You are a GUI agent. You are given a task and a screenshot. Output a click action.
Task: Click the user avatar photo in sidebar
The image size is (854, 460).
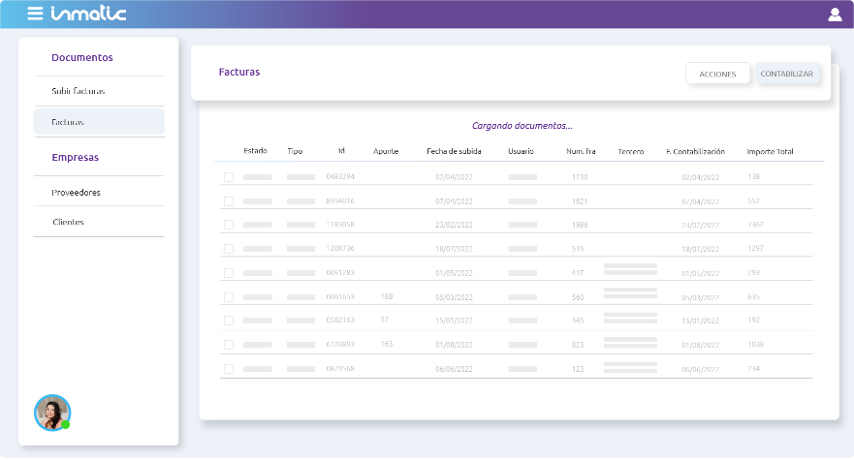pos(52,412)
